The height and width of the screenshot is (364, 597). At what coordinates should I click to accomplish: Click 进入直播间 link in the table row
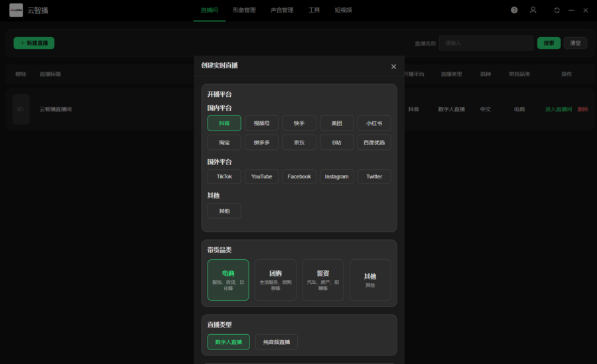[x=559, y=109]
